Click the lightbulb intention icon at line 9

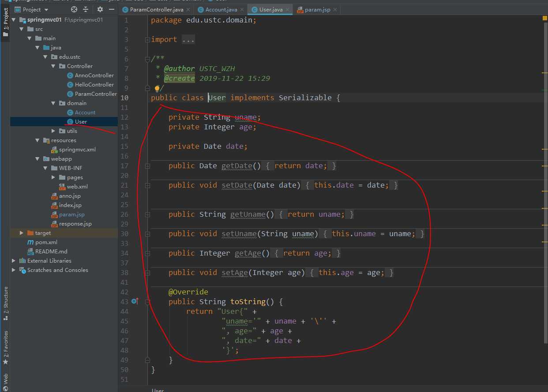tap(157, 88)
